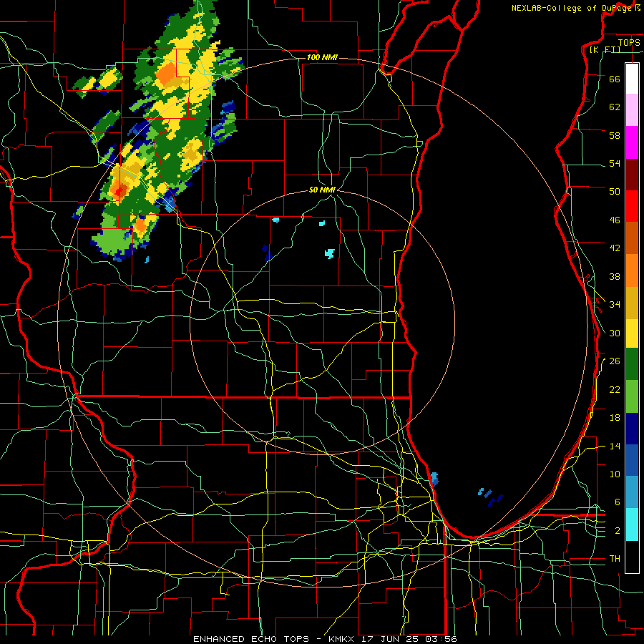Click the "100 NMI" range ring label

[x=322, y=57]
